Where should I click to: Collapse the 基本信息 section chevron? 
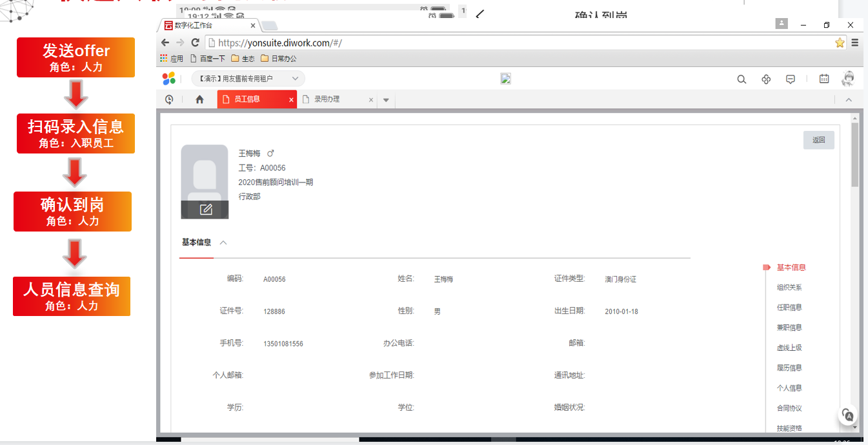pos(223,243)
